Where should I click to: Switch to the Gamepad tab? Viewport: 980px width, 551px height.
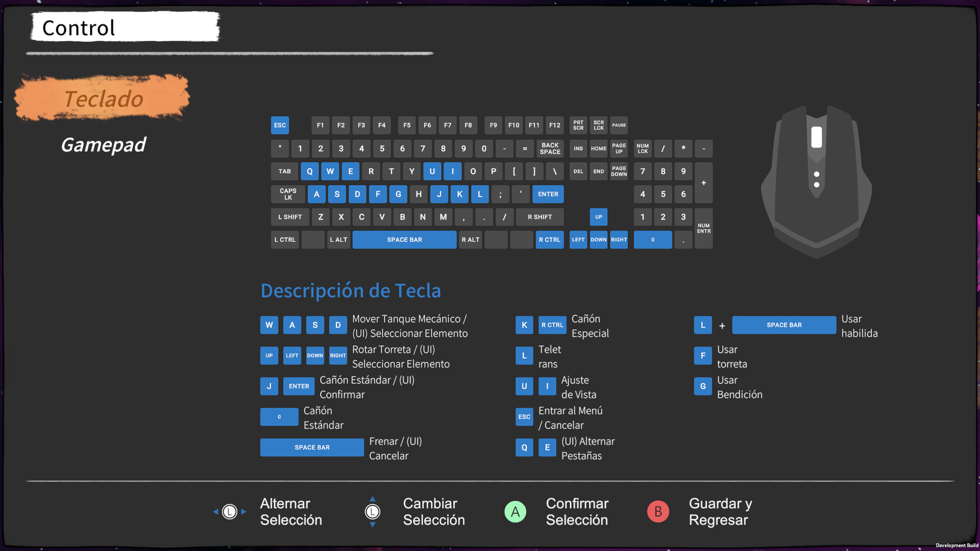click(x=104, y=145)
